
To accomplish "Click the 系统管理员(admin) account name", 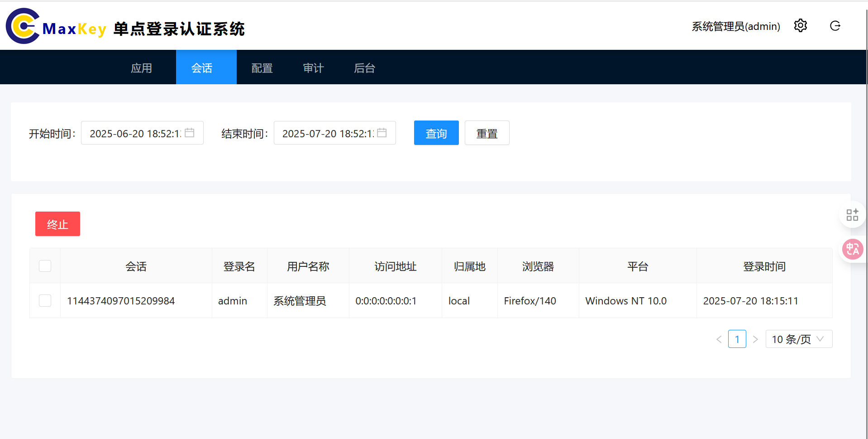I will coord(735,26).
